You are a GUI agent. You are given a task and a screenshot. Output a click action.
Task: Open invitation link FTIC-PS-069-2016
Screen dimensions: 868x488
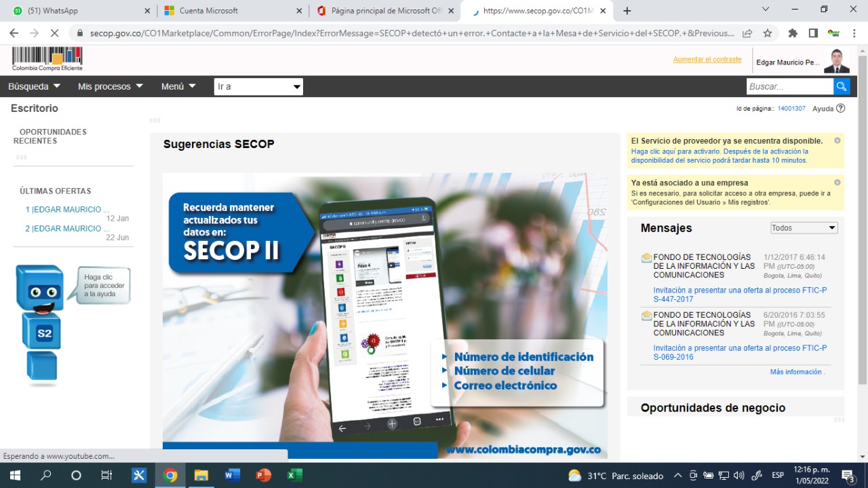(740, 352)
